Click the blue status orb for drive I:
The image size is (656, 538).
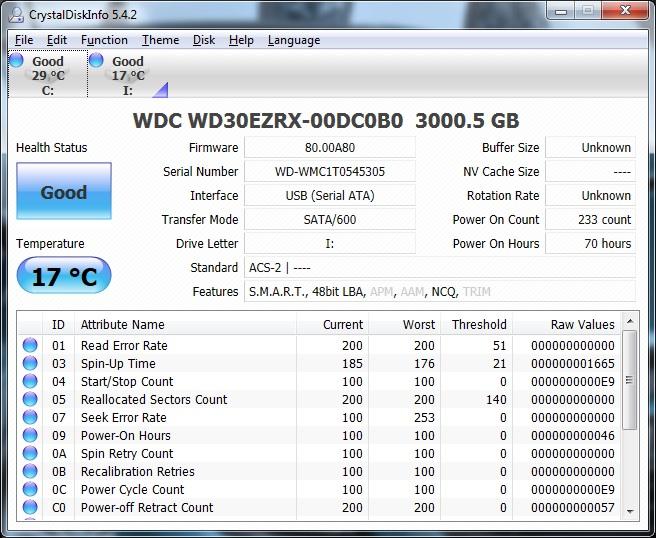pos(96,60)
